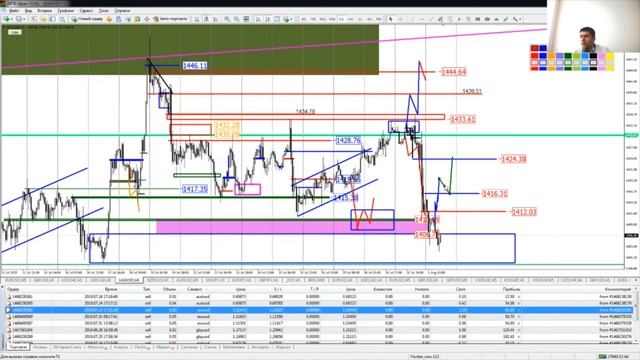Open the Журнал terminal tab
The image size is (640, 360).
pyautogui.click(x=283, y=347)
